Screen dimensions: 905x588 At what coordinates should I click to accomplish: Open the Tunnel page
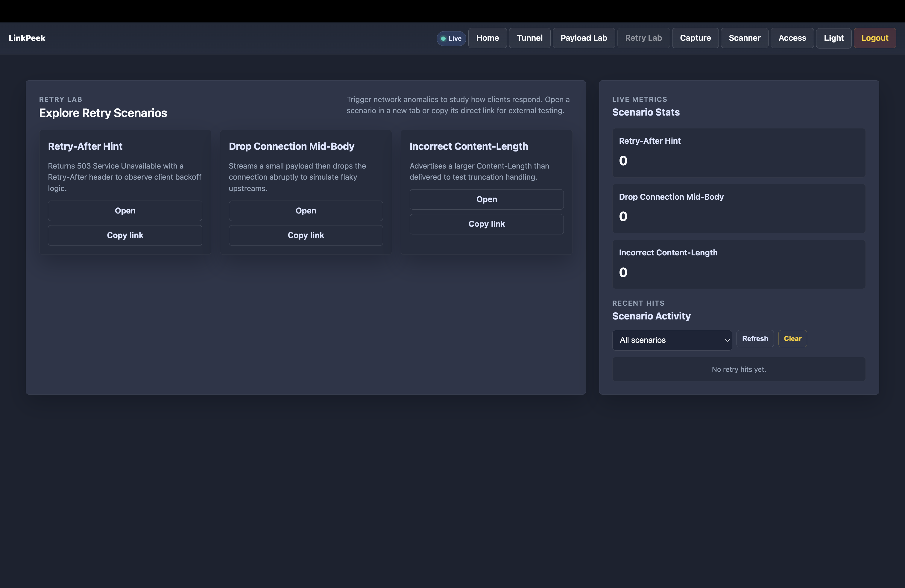click(530, 38)
